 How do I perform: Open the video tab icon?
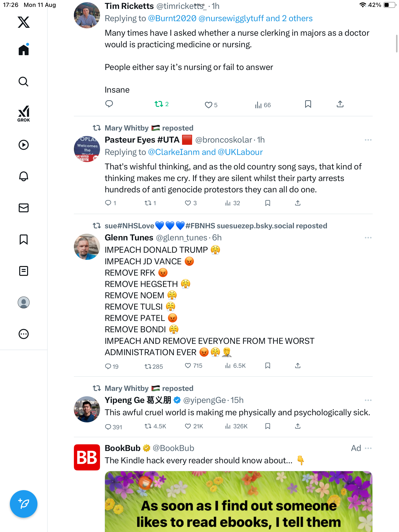click(x=24, y=145)
